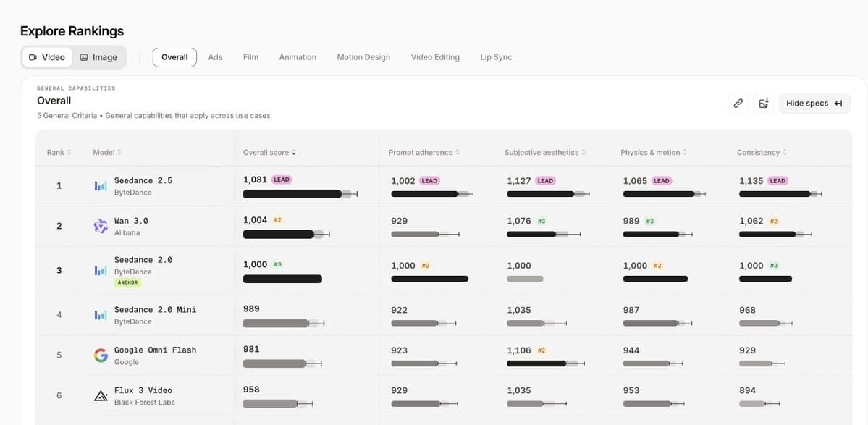
Task: Click the 5 General Criteria description text
Action: (153, 116)
